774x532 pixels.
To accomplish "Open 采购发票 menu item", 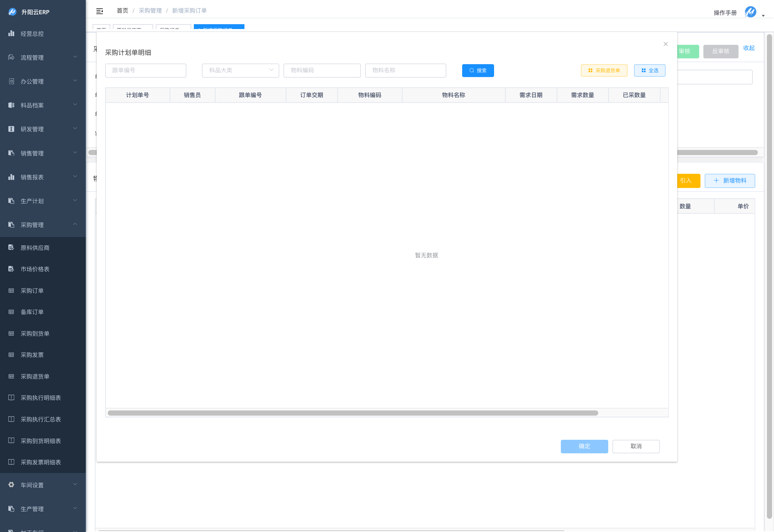I will [32, 355].
